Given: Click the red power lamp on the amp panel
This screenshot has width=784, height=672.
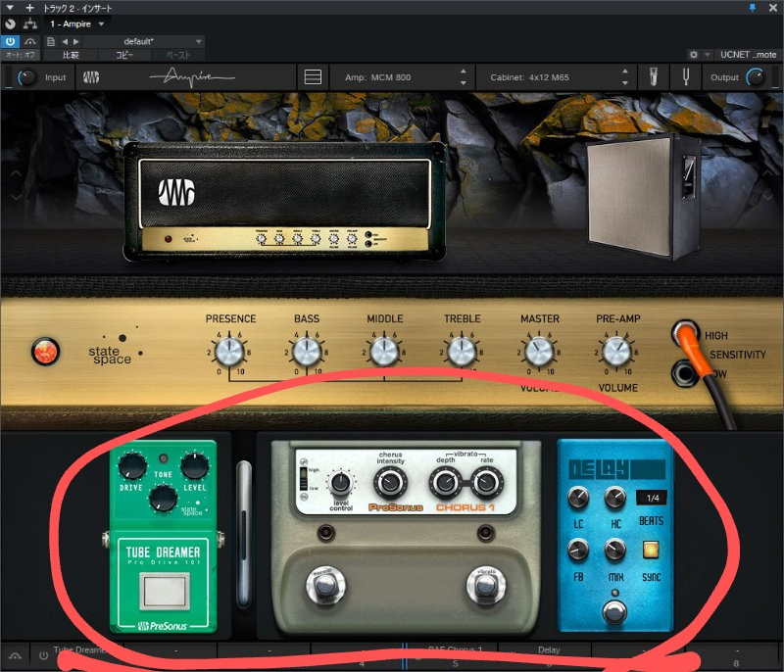Looking at the screenshot, I should point(45,351).
